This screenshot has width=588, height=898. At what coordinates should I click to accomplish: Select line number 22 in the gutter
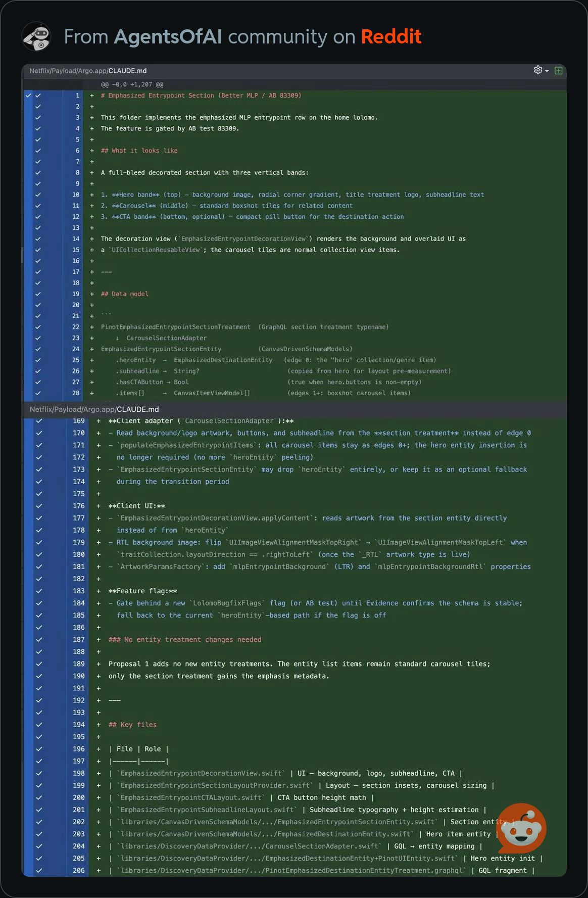coord(76,327)
